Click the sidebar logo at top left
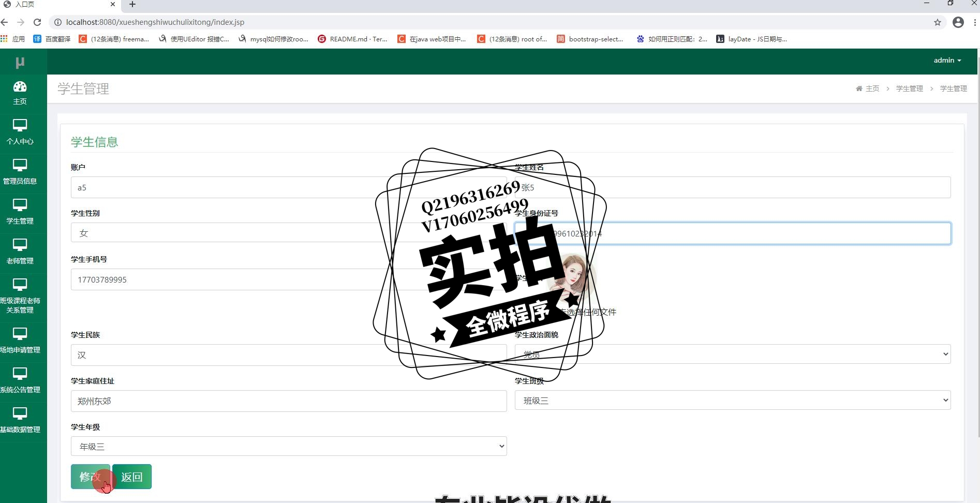The width and height of the screenshot is (980, 503). (x=20, y=62)
